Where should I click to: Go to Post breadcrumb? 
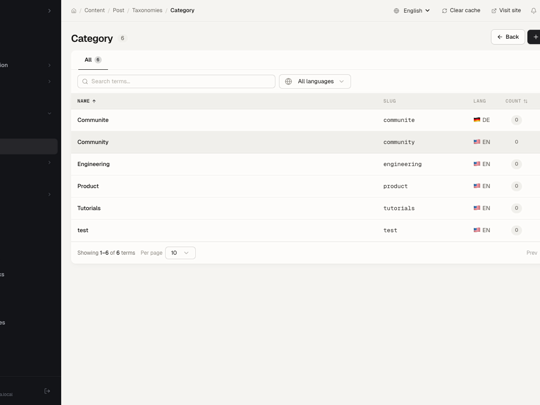pyautogui.click(x=118, y=10)
